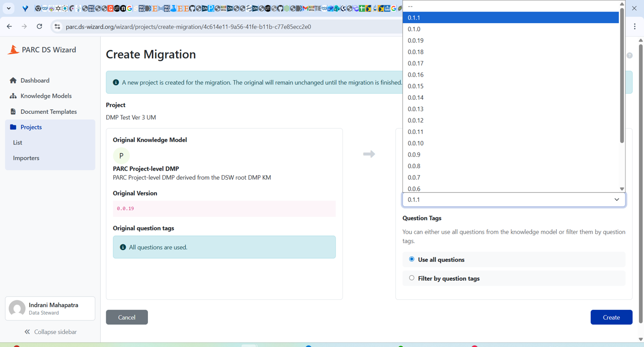Open browser three-dot menu

coord(634,27)
